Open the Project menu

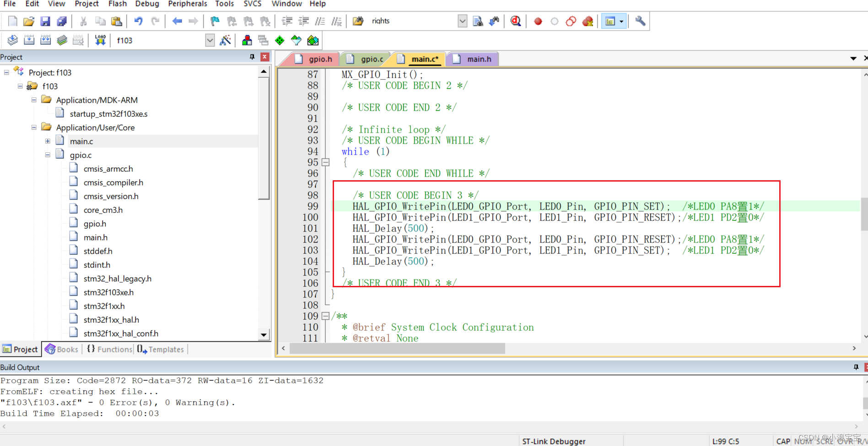coord(86,4)
